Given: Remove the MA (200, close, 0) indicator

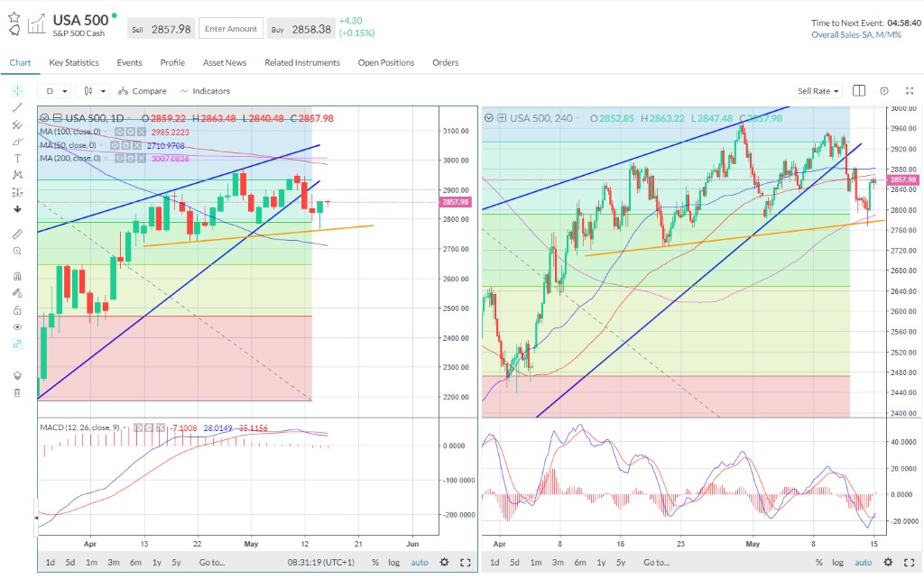Looking at the screenshot, I should [x=141, y=158].
